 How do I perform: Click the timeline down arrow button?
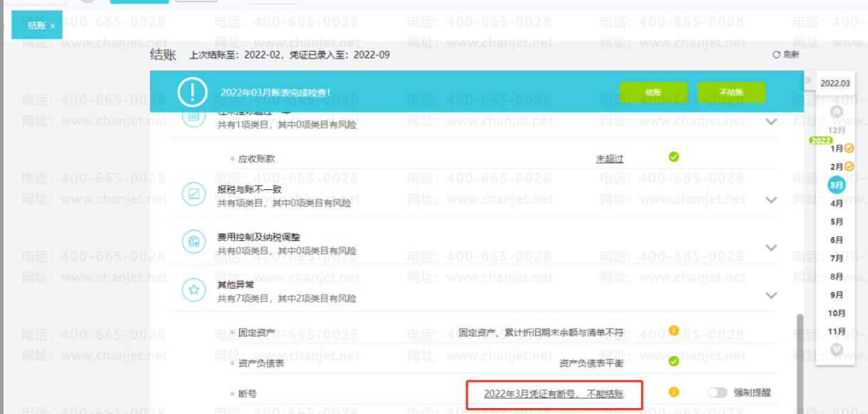coord(837,349)
